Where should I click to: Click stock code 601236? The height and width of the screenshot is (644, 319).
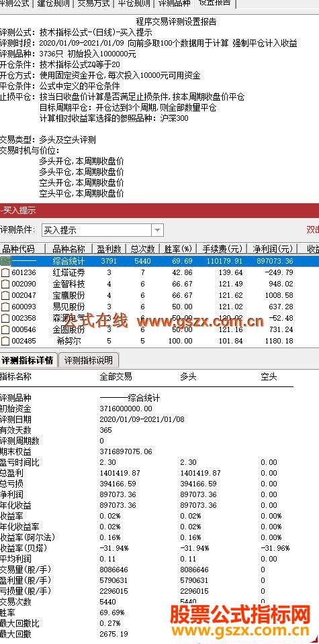tap(24, 273)
